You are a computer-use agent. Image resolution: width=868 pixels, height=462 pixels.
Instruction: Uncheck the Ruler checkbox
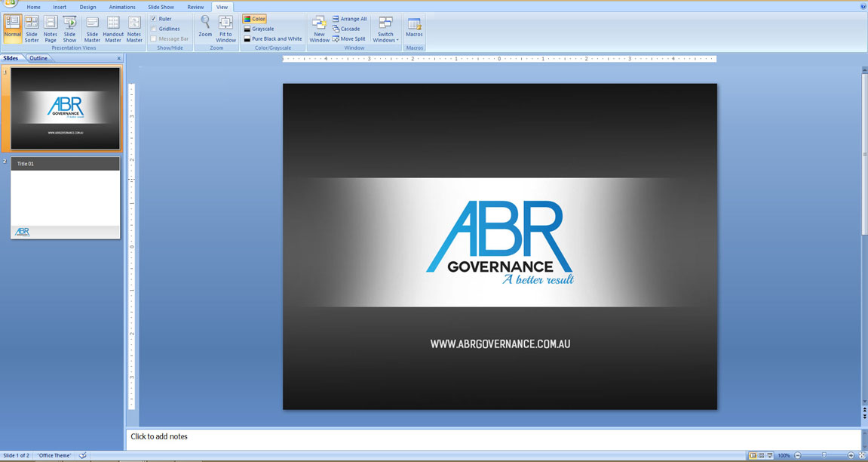[154, 19]
